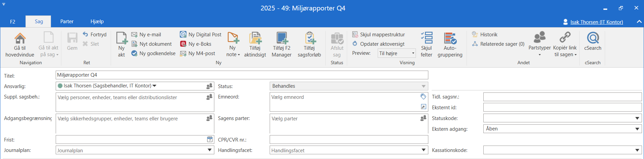
Task: Close the case with Afslut sag
Action: pos(337,44)
